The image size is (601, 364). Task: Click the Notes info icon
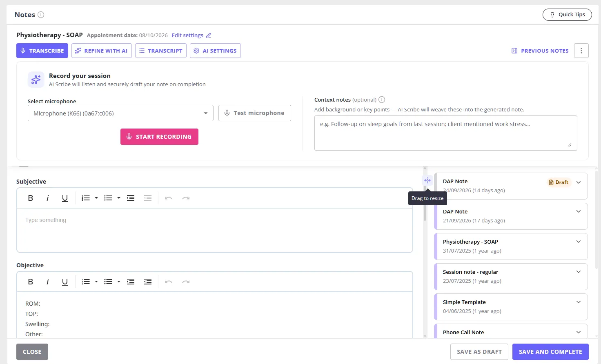[x=41, y=15]
